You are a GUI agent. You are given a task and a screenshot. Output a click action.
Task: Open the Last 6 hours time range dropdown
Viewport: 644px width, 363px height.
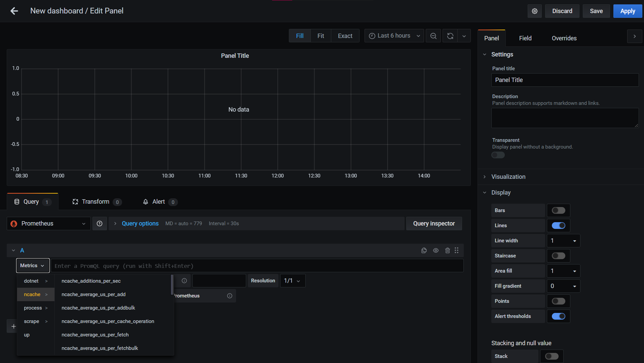click(394, 36)
